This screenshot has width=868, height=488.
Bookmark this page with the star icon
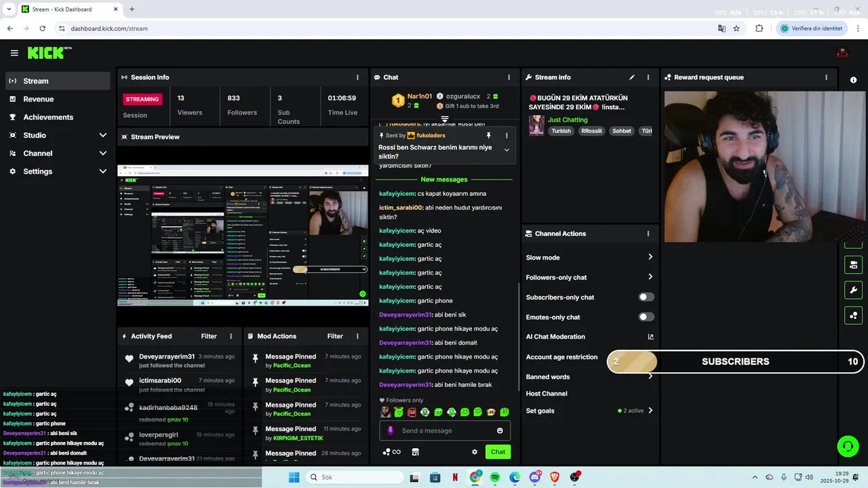click(736, 28)
